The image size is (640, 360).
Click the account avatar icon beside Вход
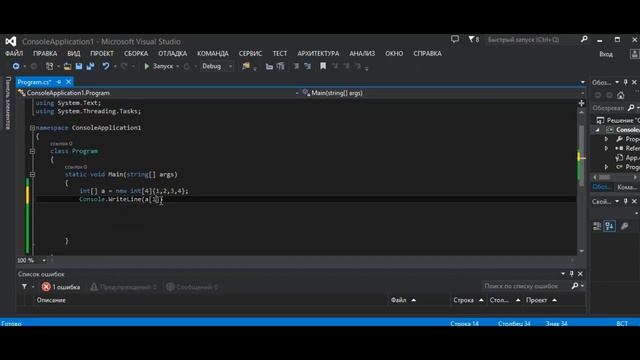coord(635,54)
